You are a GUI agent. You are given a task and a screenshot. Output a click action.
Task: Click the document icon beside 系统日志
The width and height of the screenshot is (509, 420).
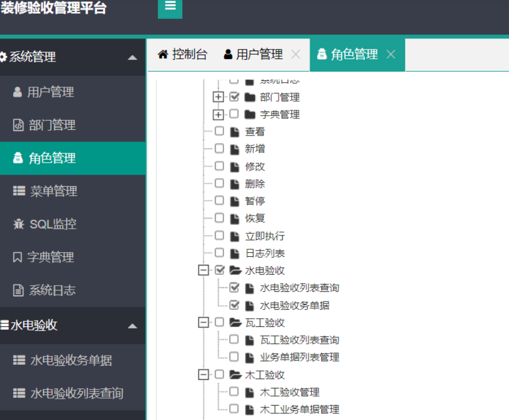[18, 290]
